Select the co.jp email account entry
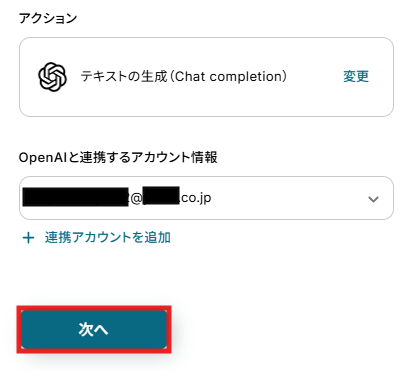The width and height of the screenshot is (420, 371). pyautogui.click(x=117, y=198)
